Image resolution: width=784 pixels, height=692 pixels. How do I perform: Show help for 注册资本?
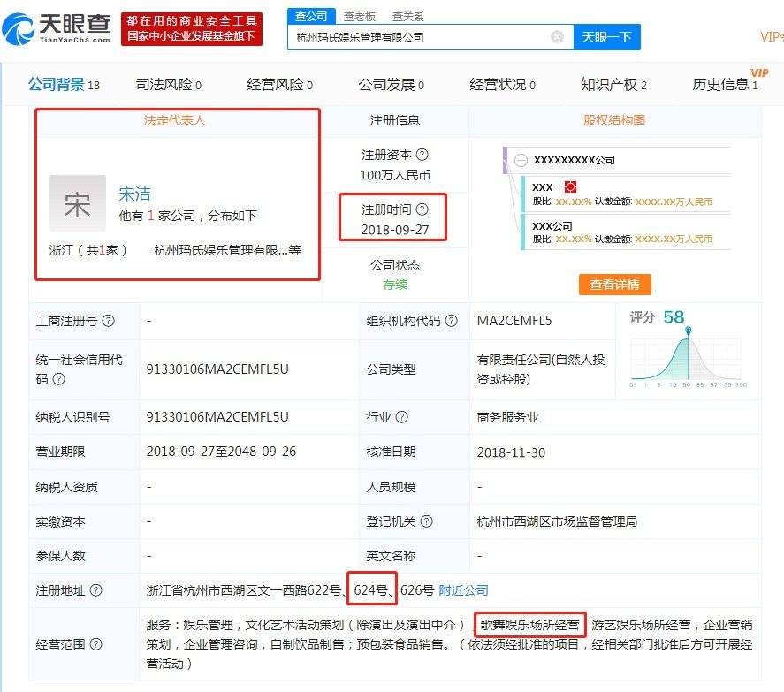pyautogui.click(x=422, y=155)
